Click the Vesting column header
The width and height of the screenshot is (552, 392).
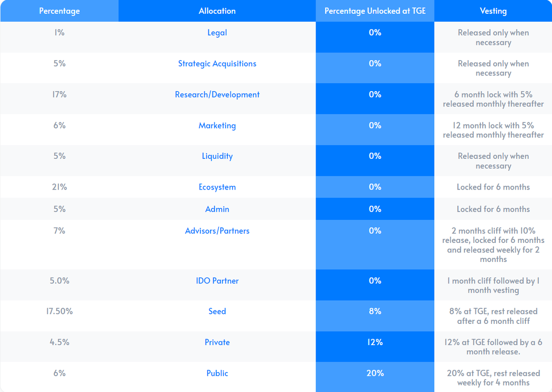tap(493, 11)
